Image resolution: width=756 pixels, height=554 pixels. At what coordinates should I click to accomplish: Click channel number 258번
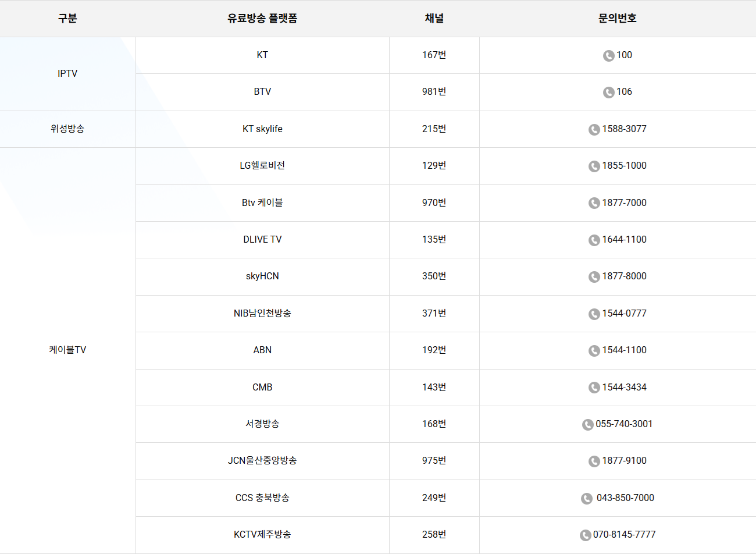(x=434, y=535)
